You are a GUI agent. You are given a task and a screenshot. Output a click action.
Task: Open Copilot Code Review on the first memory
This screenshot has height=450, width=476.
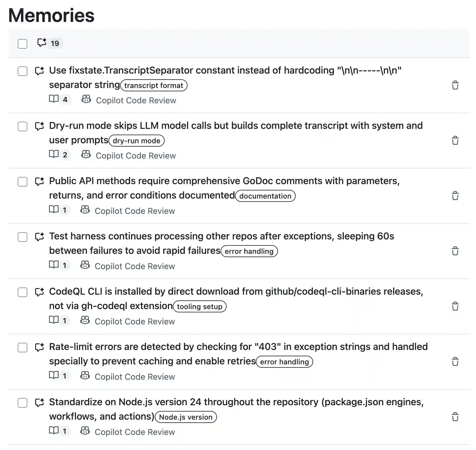click(136, 100)
